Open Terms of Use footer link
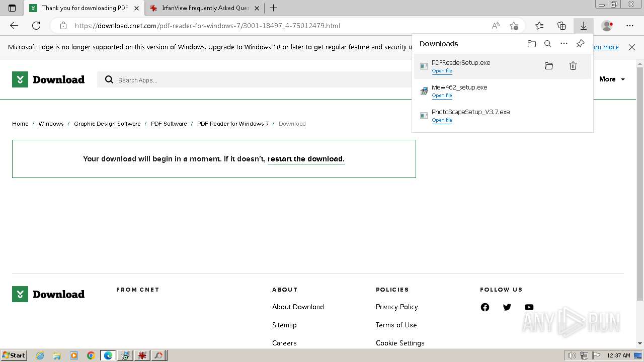644x362 pixels. tap(396, 325)
